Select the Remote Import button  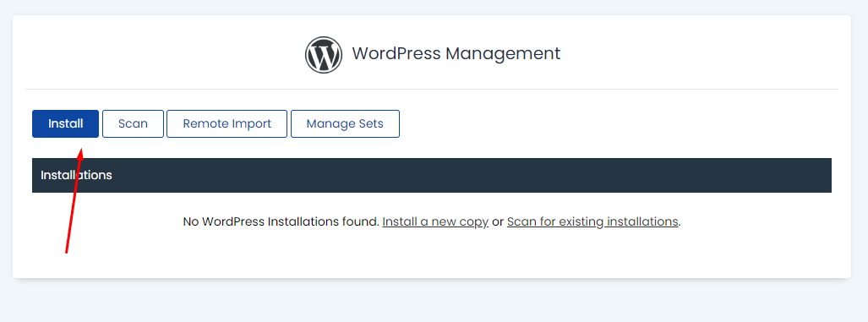[x=227, y=123]
